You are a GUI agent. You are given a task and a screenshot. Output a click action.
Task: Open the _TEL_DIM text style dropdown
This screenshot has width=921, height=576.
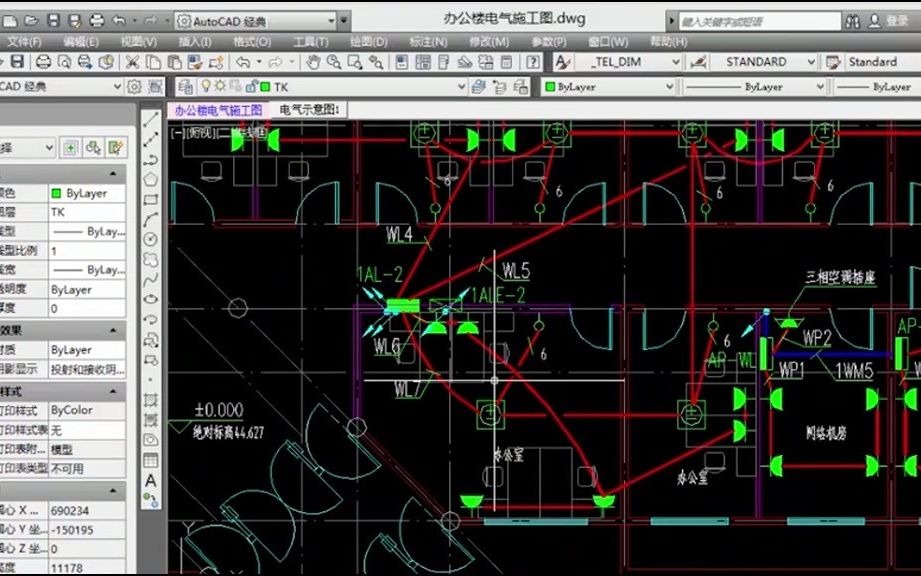click(x=627, y=62)
